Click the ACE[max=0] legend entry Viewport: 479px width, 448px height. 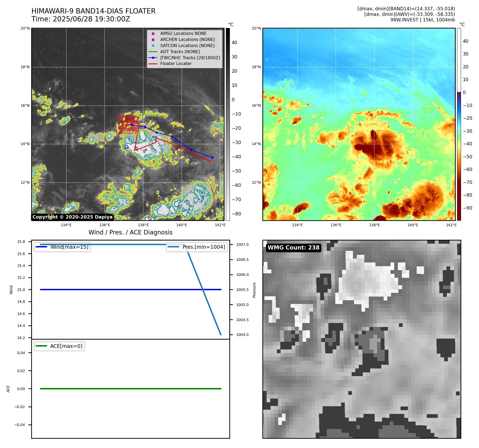point(60,346)
